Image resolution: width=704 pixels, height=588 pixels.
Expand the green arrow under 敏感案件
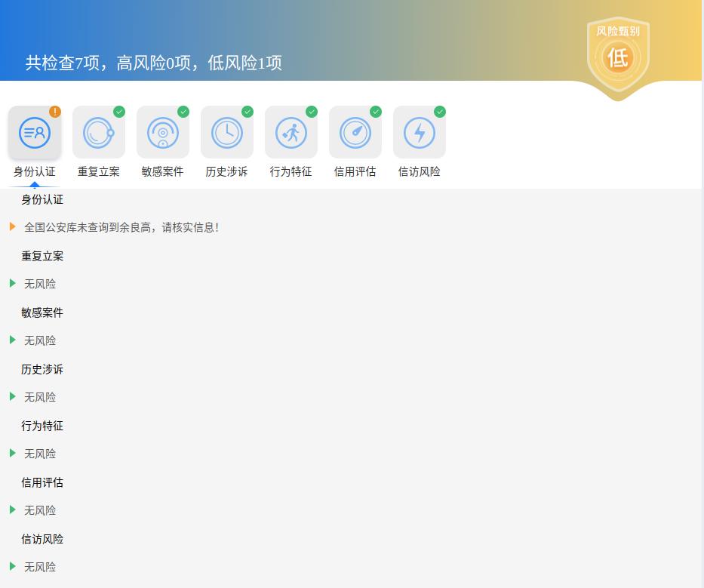[13, 340]
